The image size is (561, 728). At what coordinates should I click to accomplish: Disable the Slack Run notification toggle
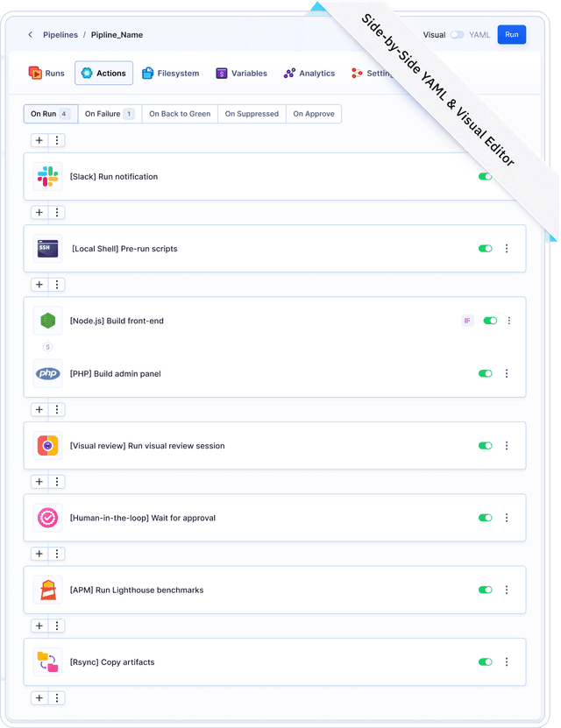[x=486, y=176]
